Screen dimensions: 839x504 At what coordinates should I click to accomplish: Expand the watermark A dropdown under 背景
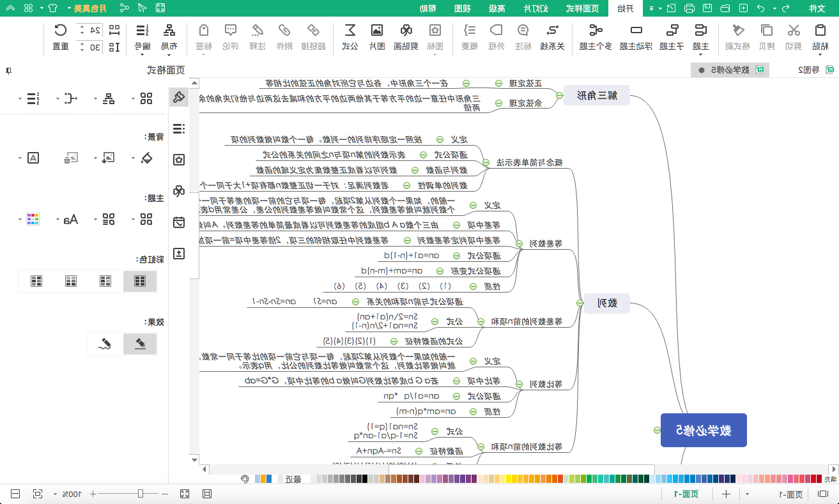(x=20, y=158)
